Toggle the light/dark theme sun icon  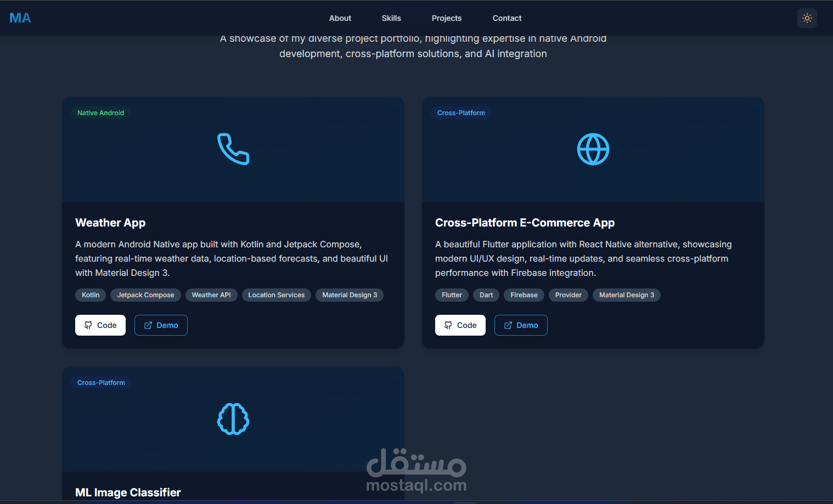point(807,18)
